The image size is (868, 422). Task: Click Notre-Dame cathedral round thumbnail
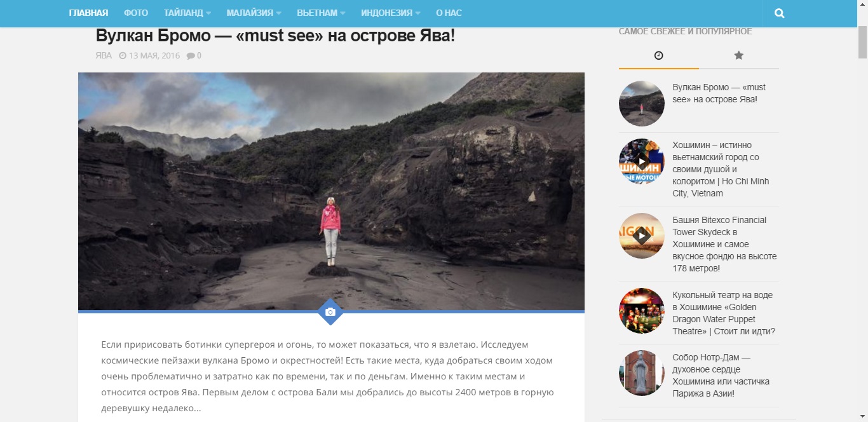[642, 373]
